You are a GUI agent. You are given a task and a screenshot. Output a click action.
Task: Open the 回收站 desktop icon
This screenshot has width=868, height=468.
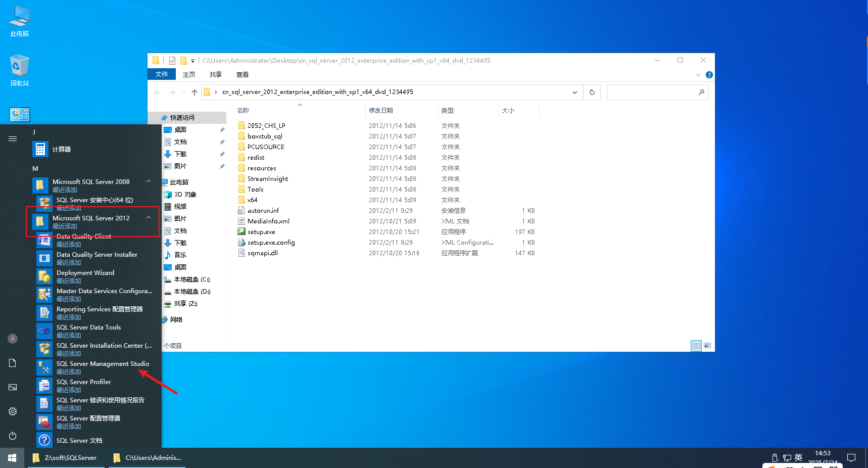[x=20, y=70]
